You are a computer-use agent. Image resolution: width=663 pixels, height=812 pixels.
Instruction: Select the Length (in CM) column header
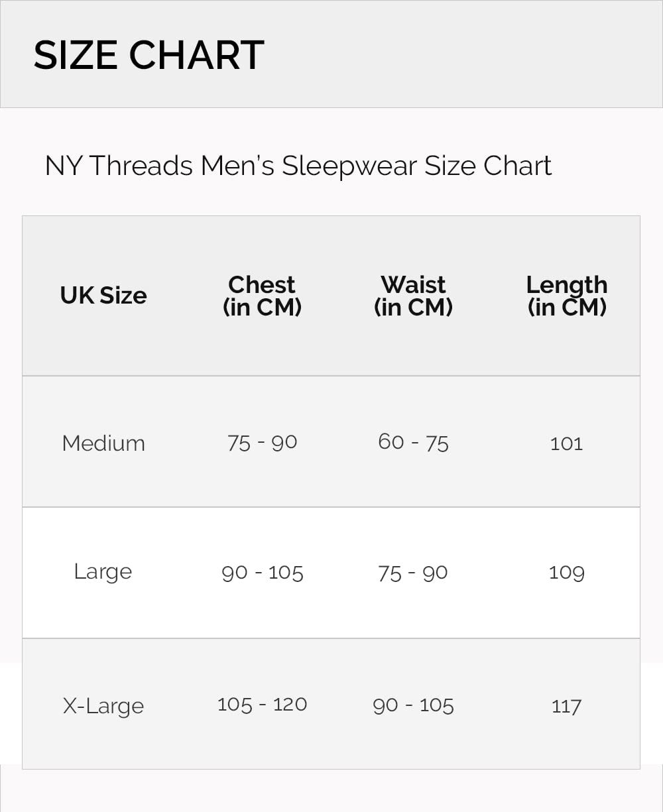pyautogui.click(x=567, y=296)
